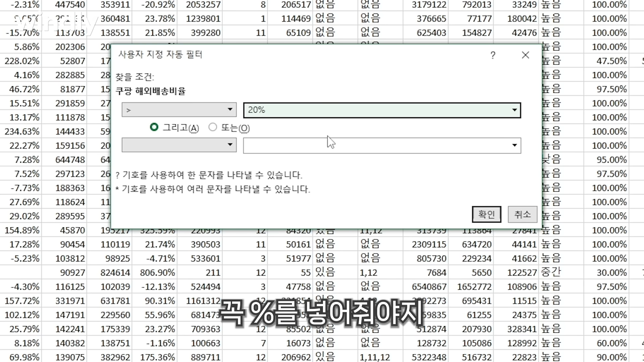Close the custom autofilter dialog
This screenshot has width=644, height=362.
click(525, 55)
